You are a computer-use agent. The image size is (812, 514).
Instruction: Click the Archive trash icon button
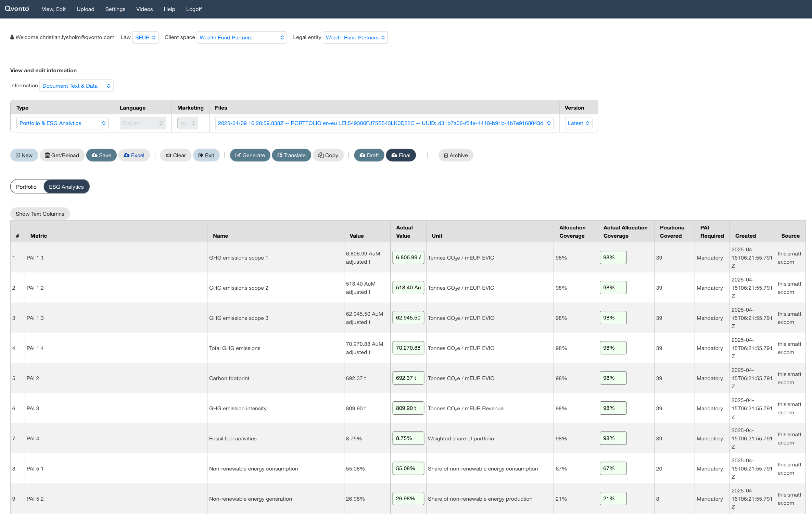click(x=456, y=155)
